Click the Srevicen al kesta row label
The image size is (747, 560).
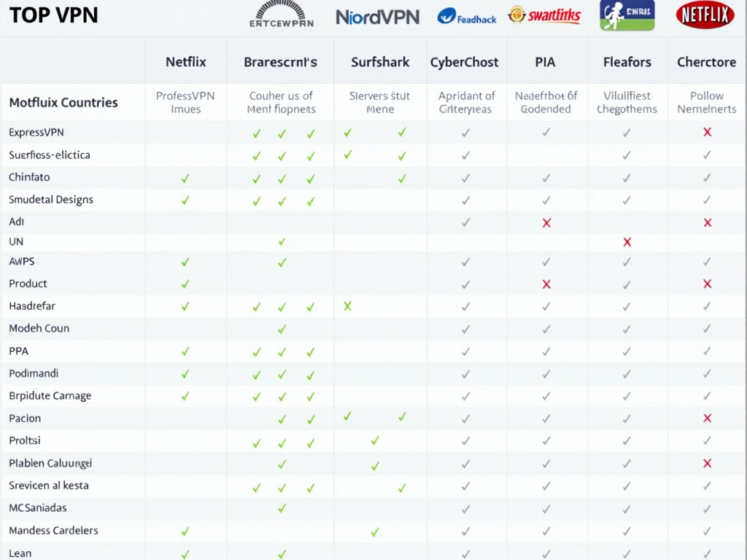49,485
